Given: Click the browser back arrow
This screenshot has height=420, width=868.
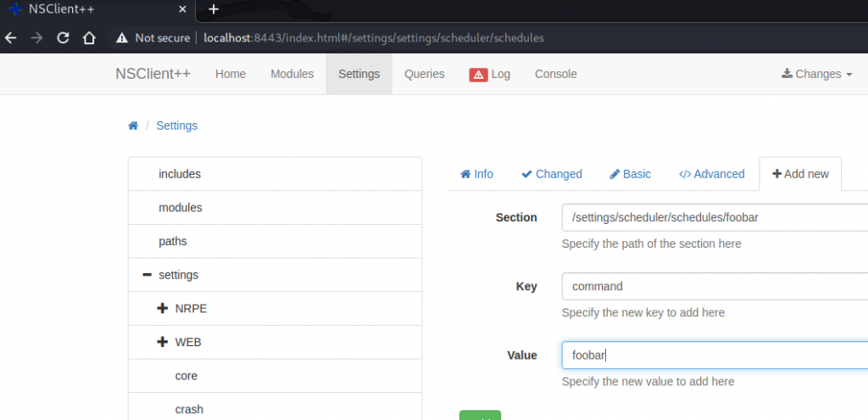Looking at the screenshot, I should click(x=10, y=37).
